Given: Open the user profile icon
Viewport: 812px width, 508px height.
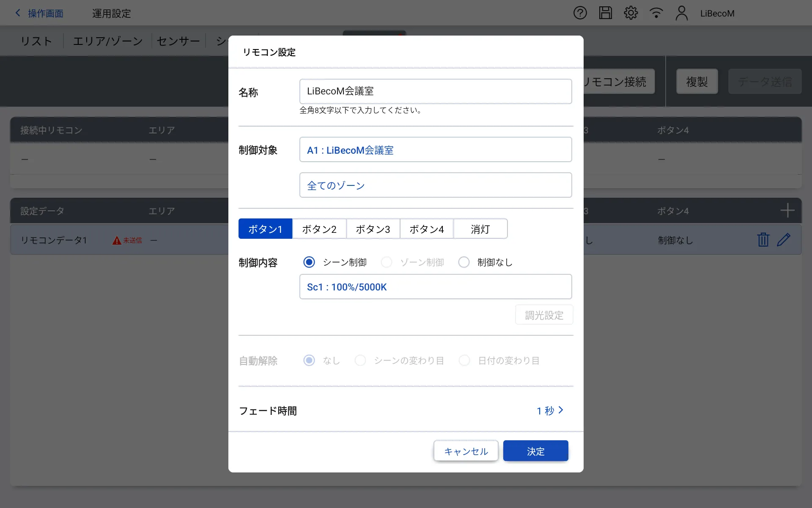Looking at the screenshot, I should point(681,13).
